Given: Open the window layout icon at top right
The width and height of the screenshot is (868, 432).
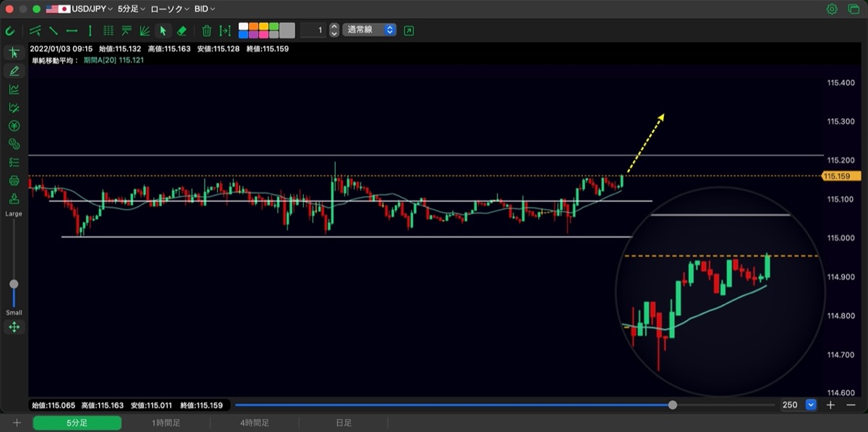Looking at the screenshot, I should pyautogui.click(x=854, y=9).
